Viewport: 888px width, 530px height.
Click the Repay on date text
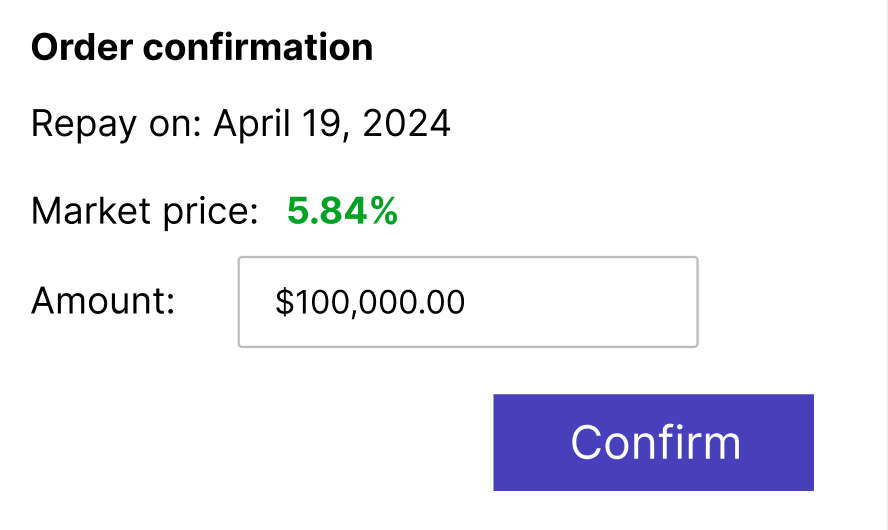pos(240,125)
